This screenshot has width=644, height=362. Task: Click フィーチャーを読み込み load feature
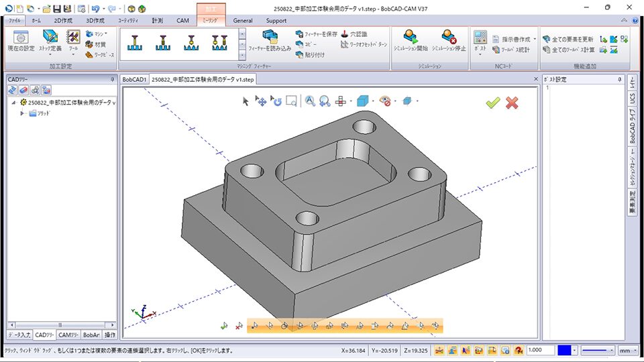270,41
